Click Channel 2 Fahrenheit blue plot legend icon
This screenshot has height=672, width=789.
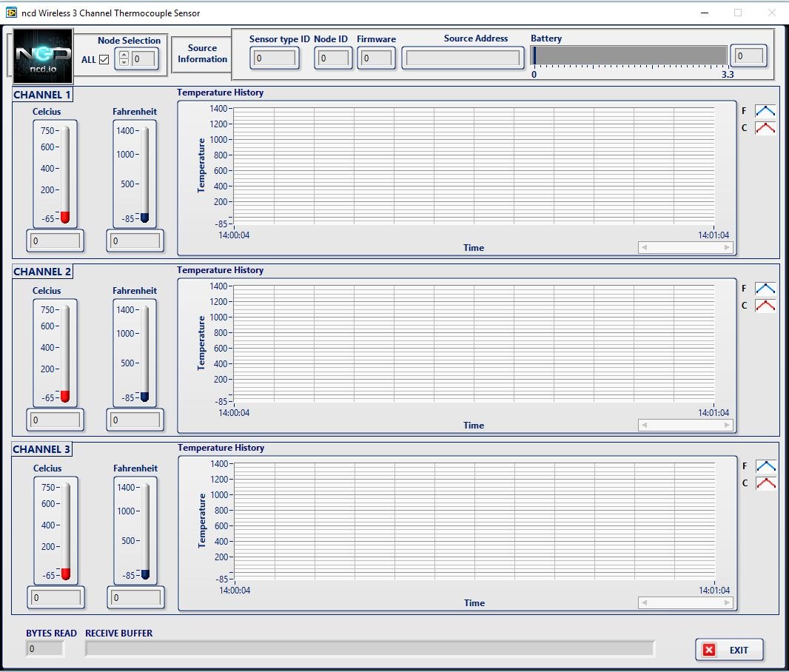(765, 288)
